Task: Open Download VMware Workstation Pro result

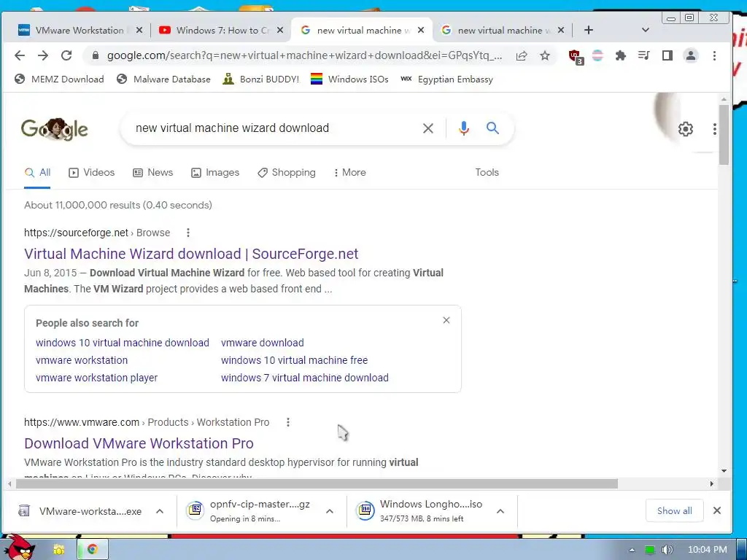Action: pyautogui.click(x=139, y=443)
